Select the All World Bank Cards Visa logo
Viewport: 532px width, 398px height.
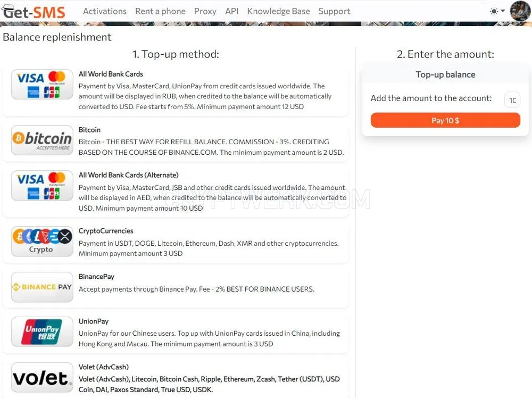click(42, 84)
